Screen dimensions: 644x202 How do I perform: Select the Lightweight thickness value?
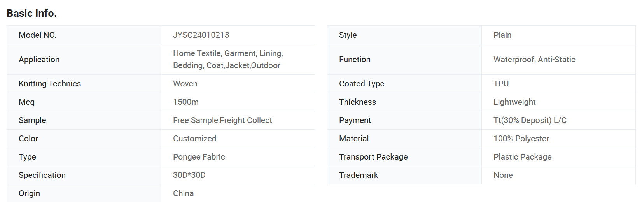(514, 102)
